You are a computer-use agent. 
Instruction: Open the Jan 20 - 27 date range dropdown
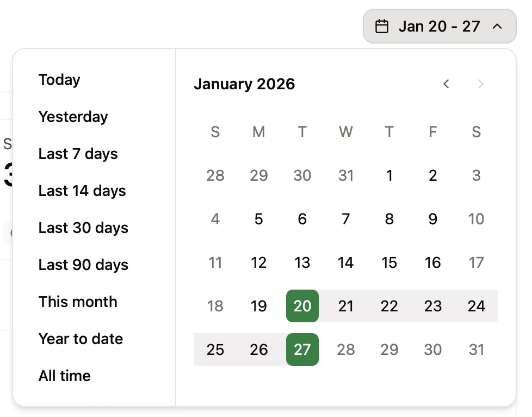point(440,26)
